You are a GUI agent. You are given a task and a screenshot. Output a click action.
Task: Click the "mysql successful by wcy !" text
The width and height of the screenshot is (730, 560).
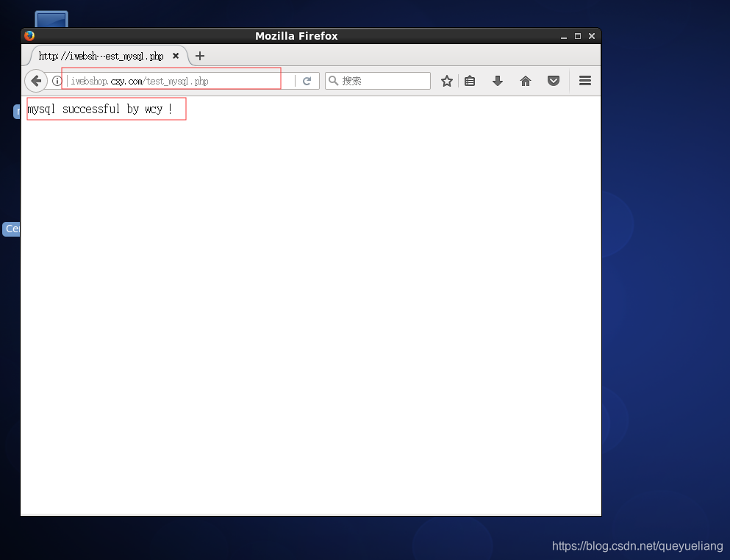click(x=100, y=110)
